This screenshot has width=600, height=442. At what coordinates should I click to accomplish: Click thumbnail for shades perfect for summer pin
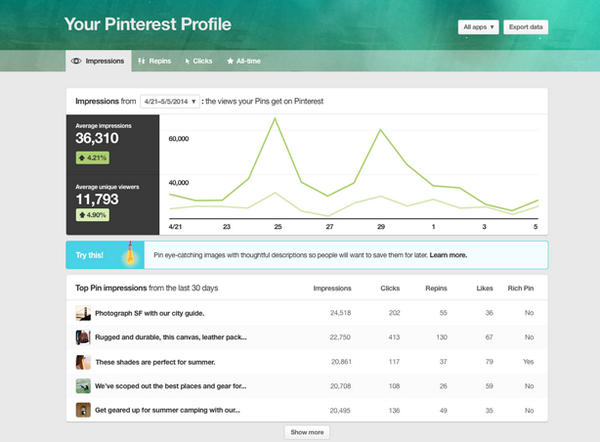83,361
